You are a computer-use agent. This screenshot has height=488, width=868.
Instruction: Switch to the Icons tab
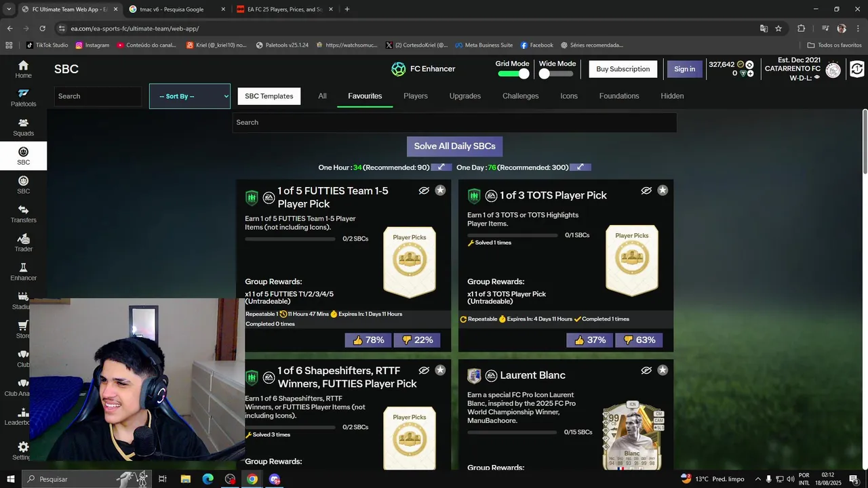tap(569, 96)
